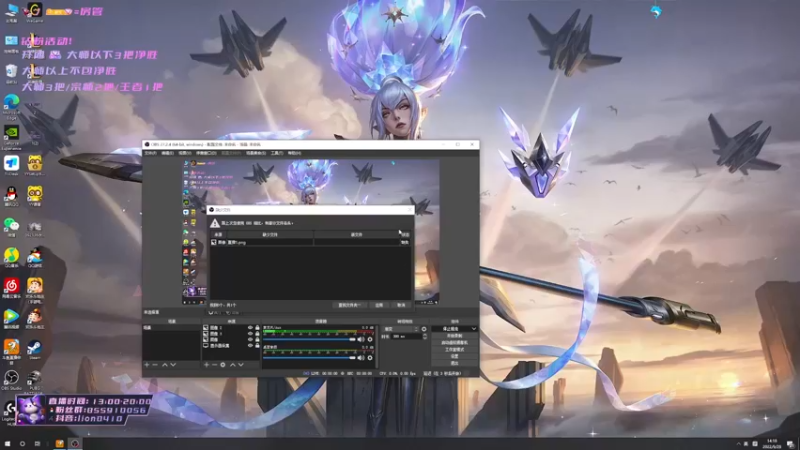Open transition properties gear next to 渐变
Image resolution: width=800 pixels, height=450 pixels.
click(424, 329)
